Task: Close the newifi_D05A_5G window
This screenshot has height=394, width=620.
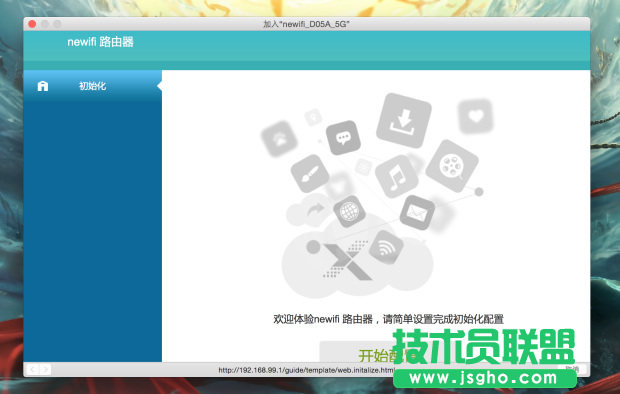Action: (32, 24)
